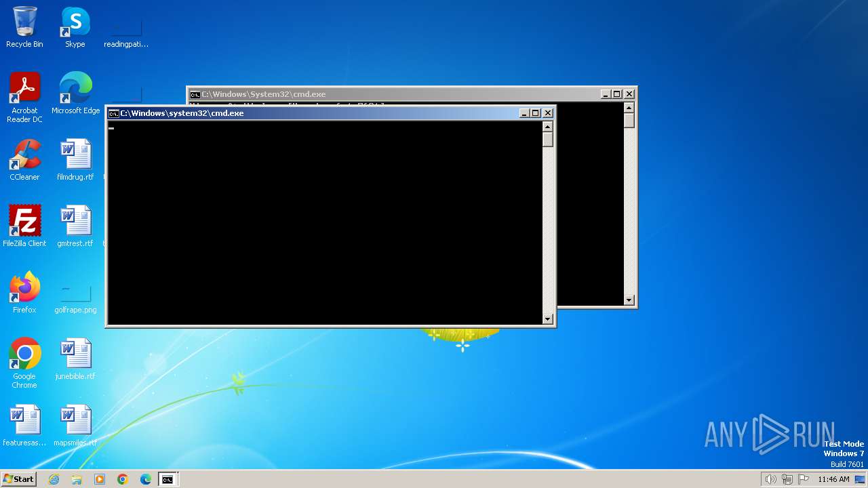The width and height of the screenshot is (868, 488).
Task: Maximize the back System32 cmd.exe window
Action: pos(617,94)
